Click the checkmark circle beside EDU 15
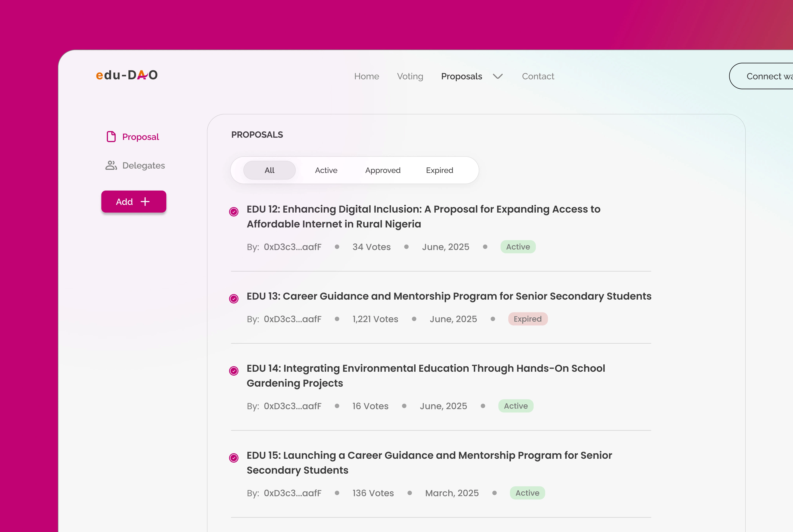Screen dimensions: 793x532 234,458
